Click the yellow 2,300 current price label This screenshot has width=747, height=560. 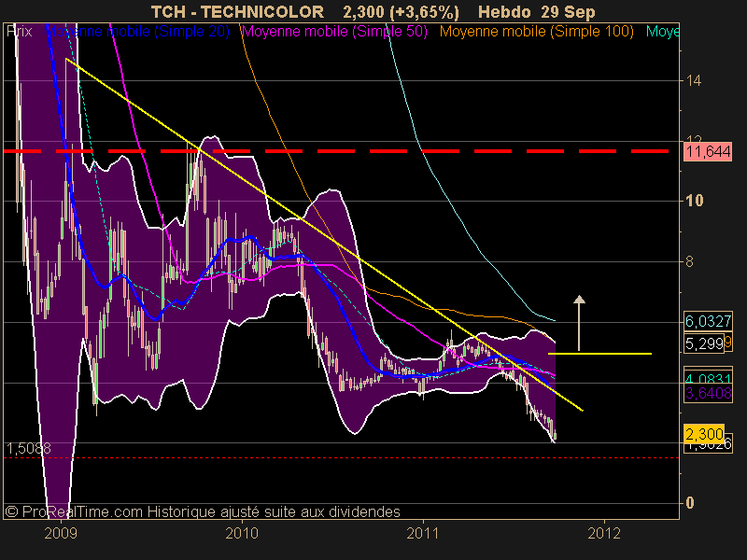pyautogui.click(x=704, y=434)
